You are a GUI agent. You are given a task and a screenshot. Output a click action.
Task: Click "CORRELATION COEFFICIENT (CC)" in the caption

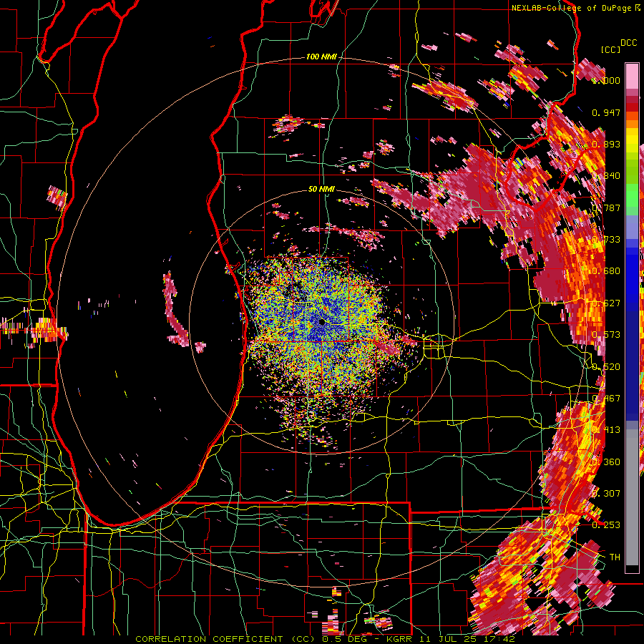tap(226, 639)
